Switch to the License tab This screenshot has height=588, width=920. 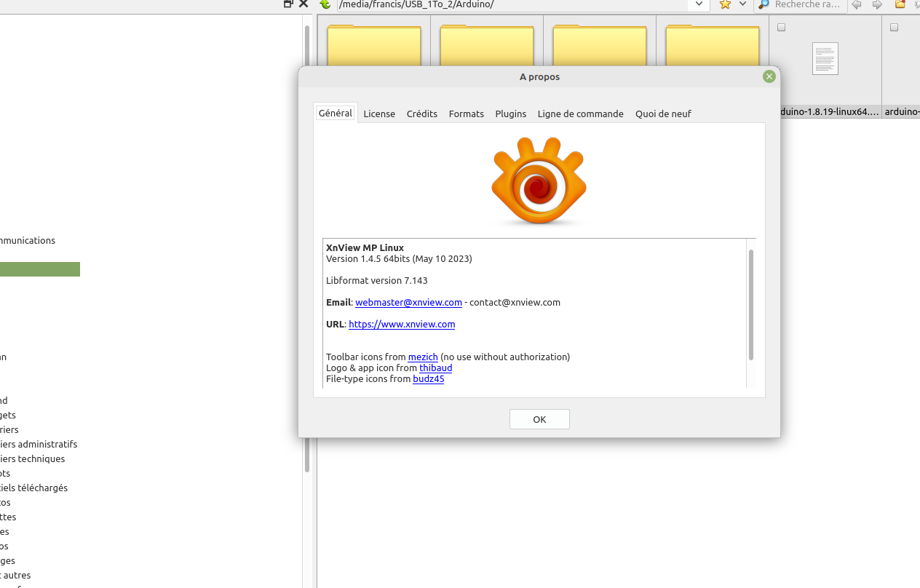(379, 114)
